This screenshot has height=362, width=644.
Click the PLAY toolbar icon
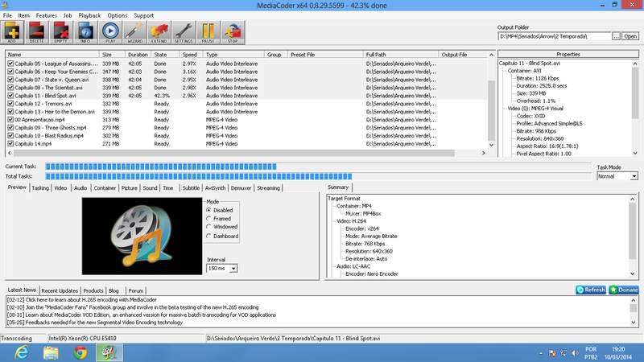pos(110,32)
